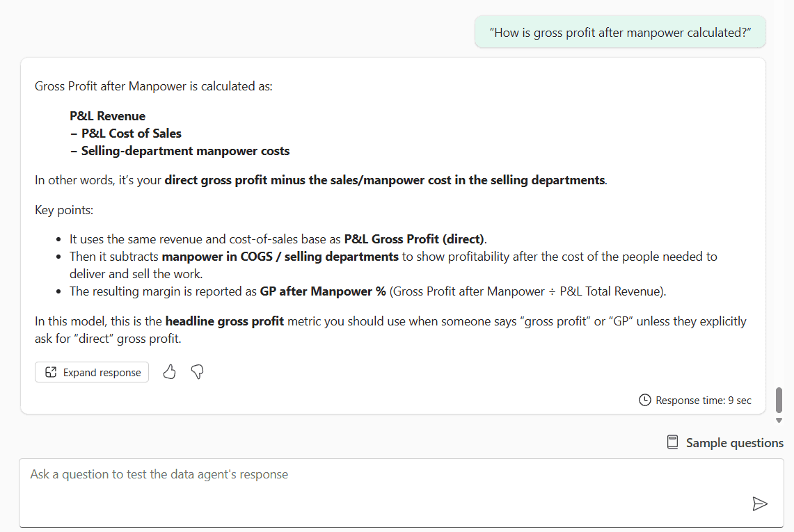Click the thumbs up feedback icon

(x=169, y=372)
